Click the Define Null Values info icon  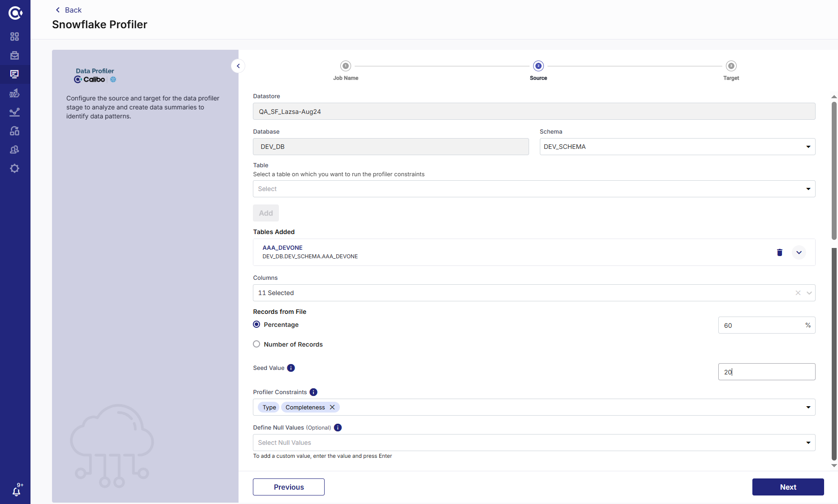(338, 428)
